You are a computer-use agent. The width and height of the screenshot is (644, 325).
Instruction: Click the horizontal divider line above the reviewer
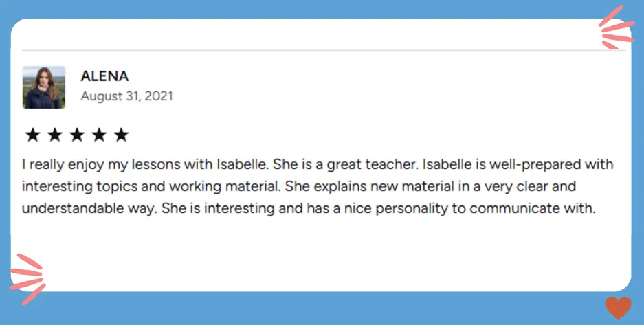point(323,50)
